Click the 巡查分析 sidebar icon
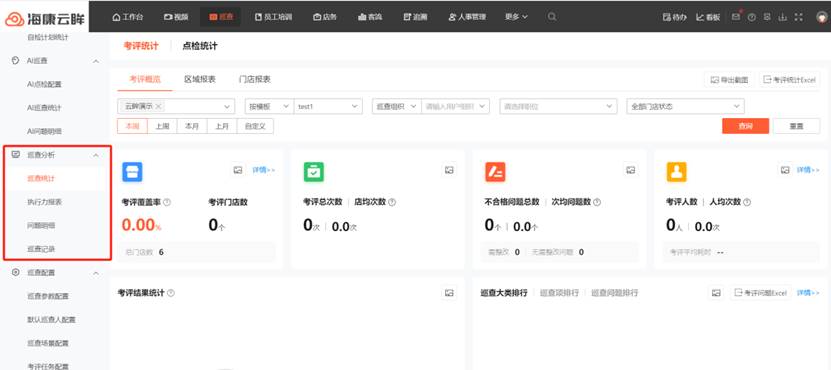 pos(15,155)
